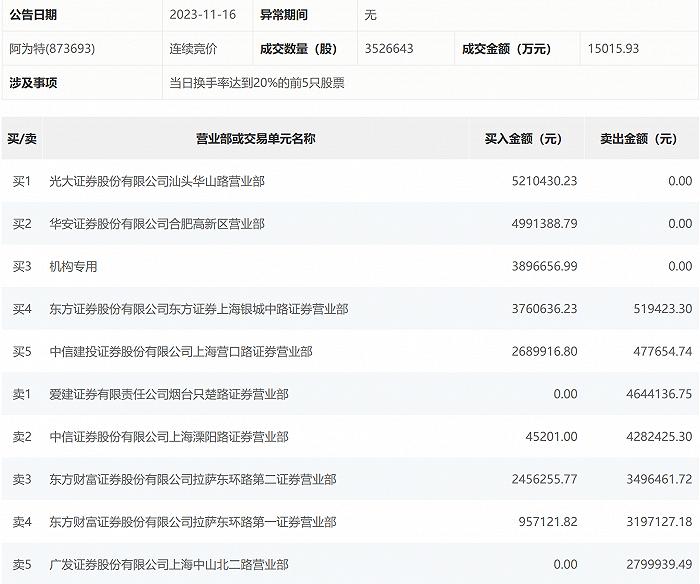Select the date 2023-11-16
700x584 pixels.
click(x=203, y=15)
